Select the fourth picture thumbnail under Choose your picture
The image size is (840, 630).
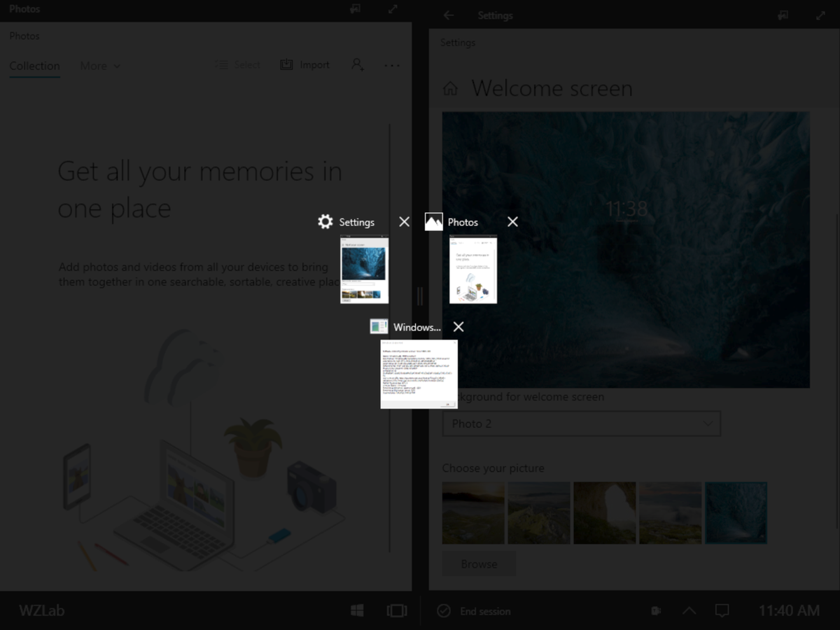click(x=671, y=512)
